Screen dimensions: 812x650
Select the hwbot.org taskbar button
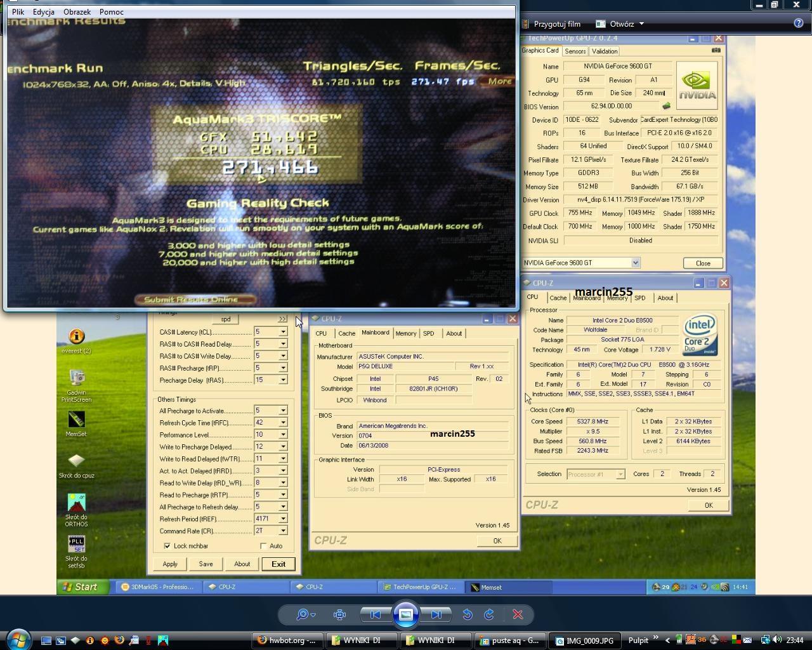coord(287,640)
